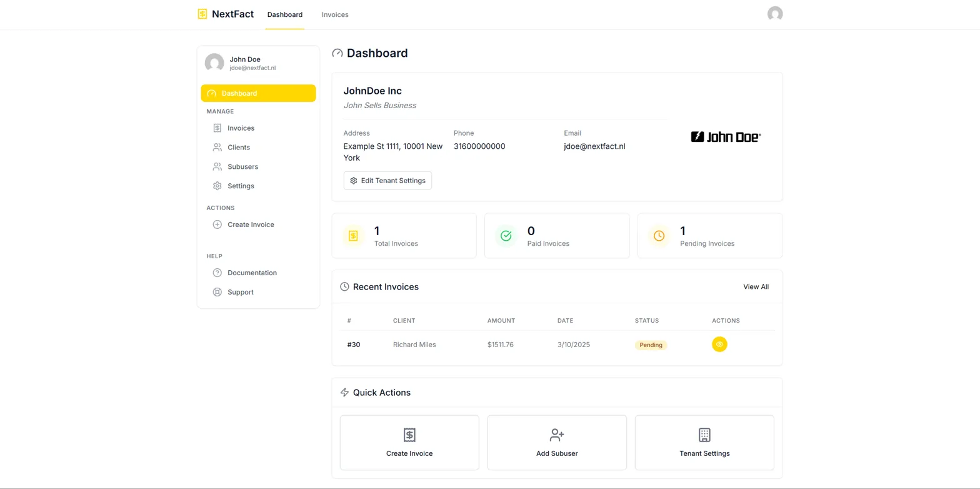Click the Documentation question-mark icon
The height and width of the screenshot is (489, 980).
(217, 273)
